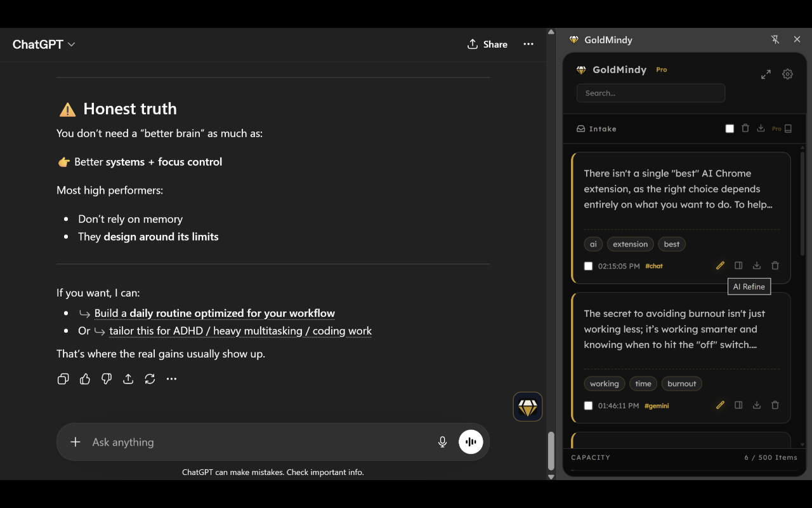The height and width of the screenshot is (508, 812).
Task: Follow the 'Build a daily routine optimized' suggestion
Action: click(x=214, y=314)
